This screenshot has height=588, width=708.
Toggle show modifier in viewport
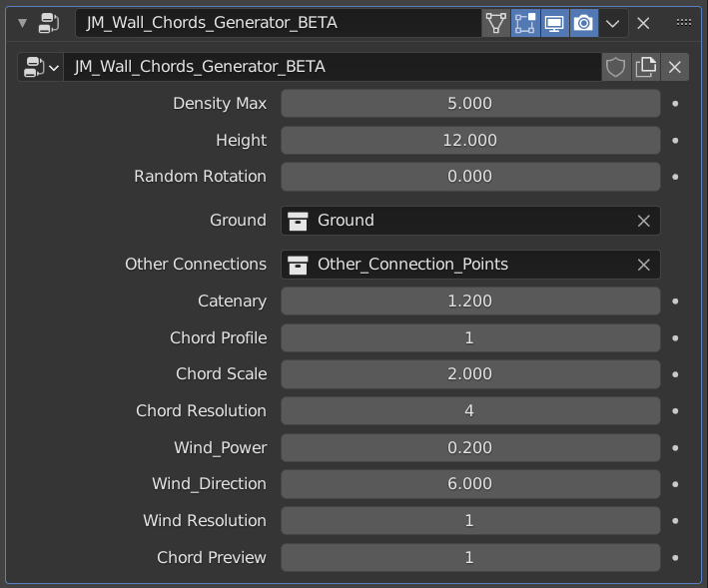[x=554, y=23]
